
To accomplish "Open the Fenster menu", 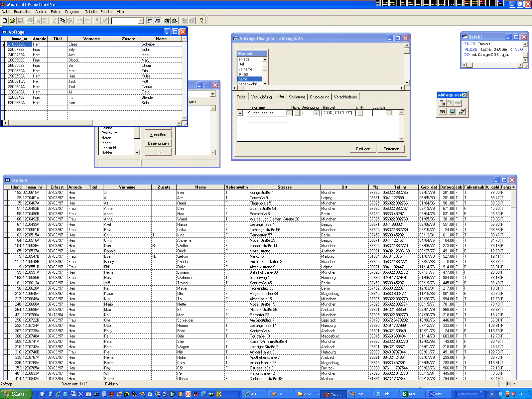I will (x=106, y=12).
